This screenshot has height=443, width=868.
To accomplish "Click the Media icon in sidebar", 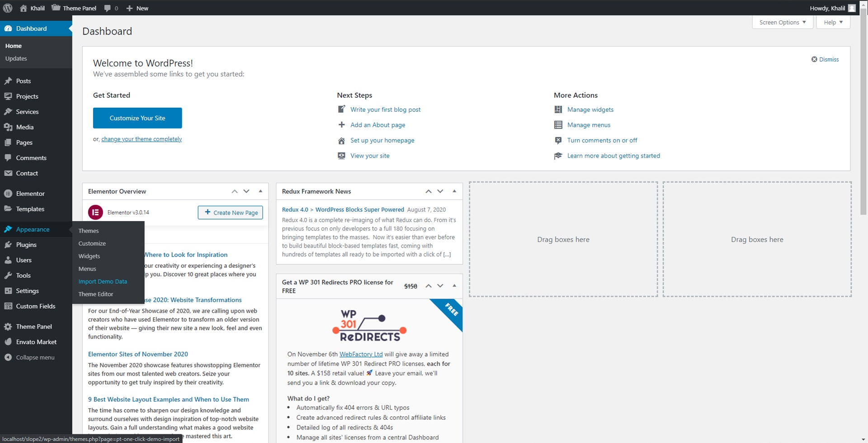I will pyautogui.click(x=8, y=127).
